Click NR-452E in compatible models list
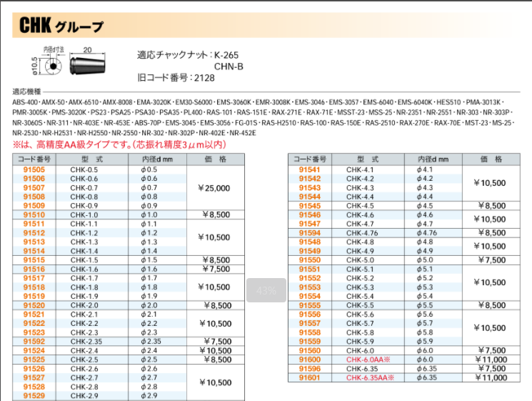532x401 pixels. click(x=243, y=133)
